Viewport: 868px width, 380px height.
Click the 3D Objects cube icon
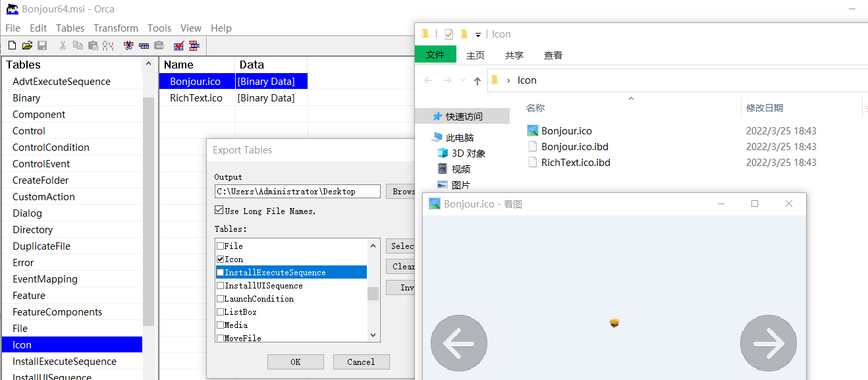(x=443, y=153)
